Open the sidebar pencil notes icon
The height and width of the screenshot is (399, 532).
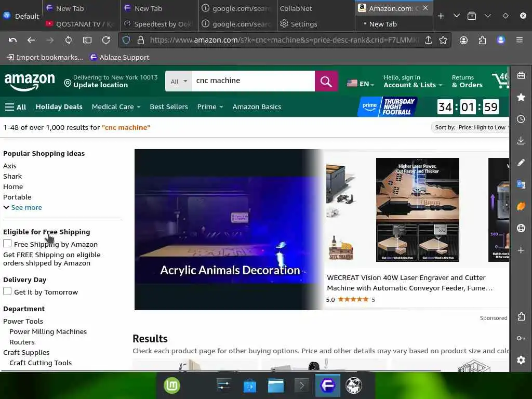coord(521,163)
